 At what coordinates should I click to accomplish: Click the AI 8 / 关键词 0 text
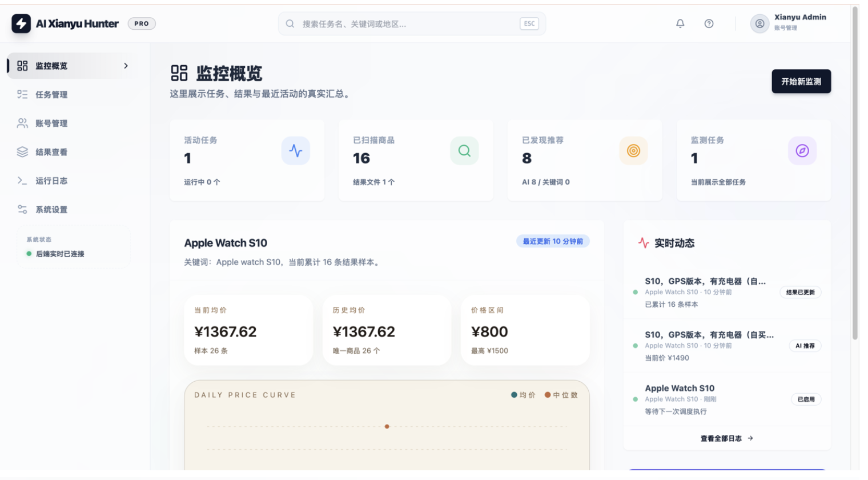click(546, 182)
